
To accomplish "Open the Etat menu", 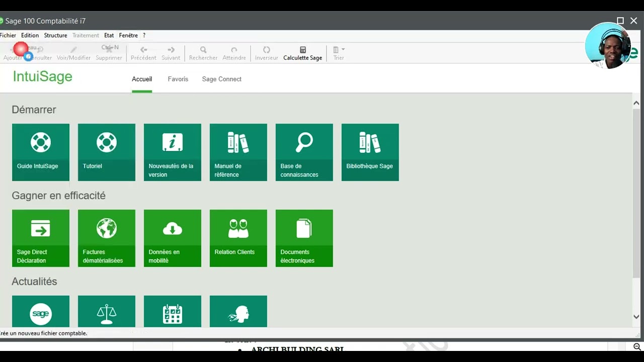I will [x=109, y=35].
